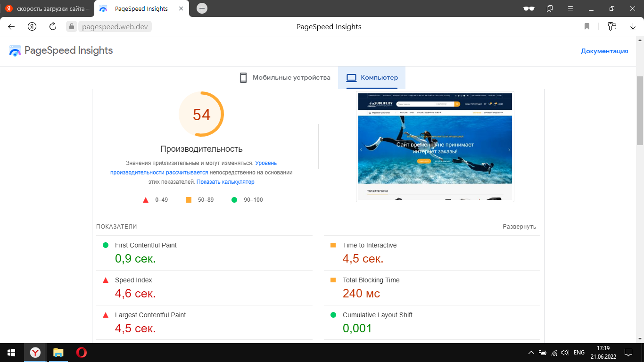Click the browser back arrow

pyautogui.click(x=11, y=26)
